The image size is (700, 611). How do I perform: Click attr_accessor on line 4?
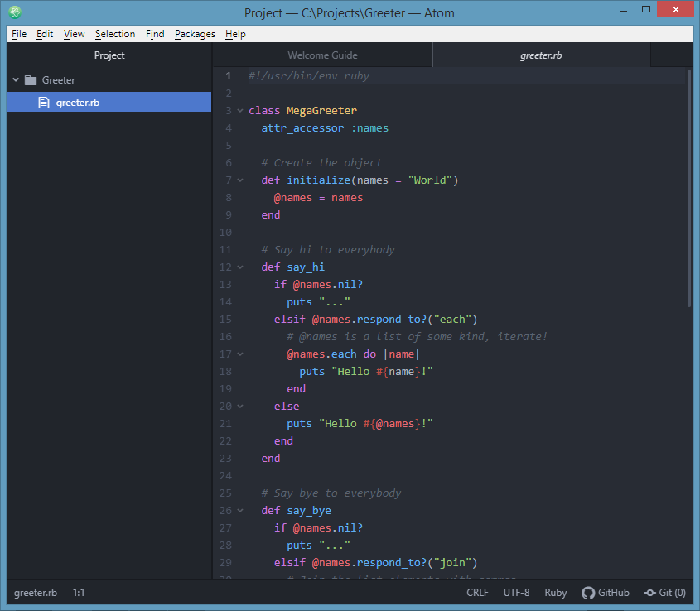pyautogui.click(x=302, y=128)
